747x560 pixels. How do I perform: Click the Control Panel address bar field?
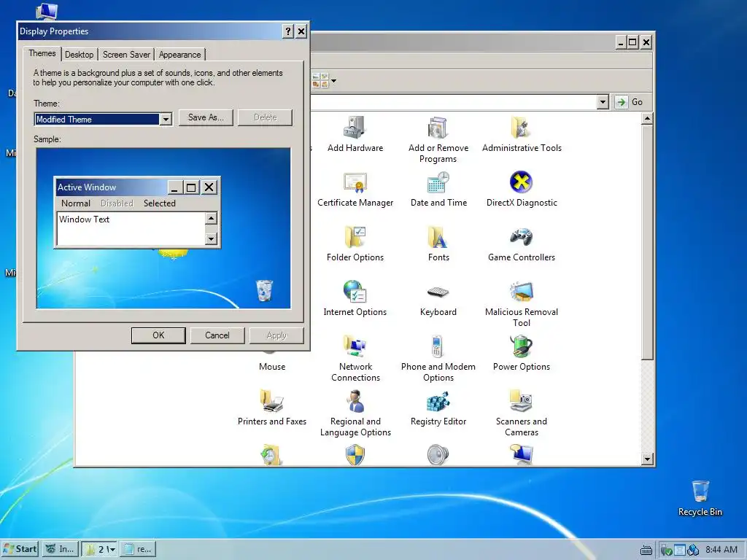tap(452, 102)
